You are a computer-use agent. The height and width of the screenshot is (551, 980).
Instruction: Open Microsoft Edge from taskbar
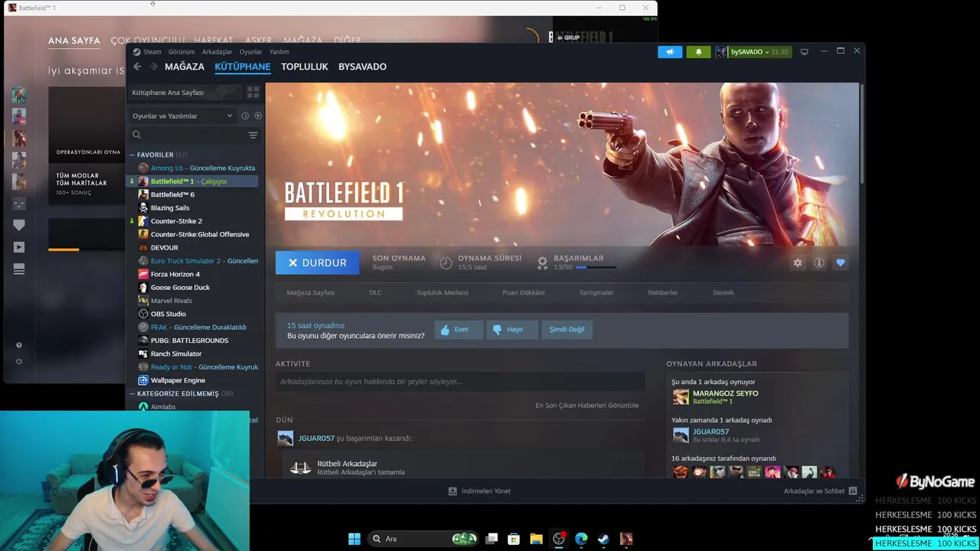point(581,539)
